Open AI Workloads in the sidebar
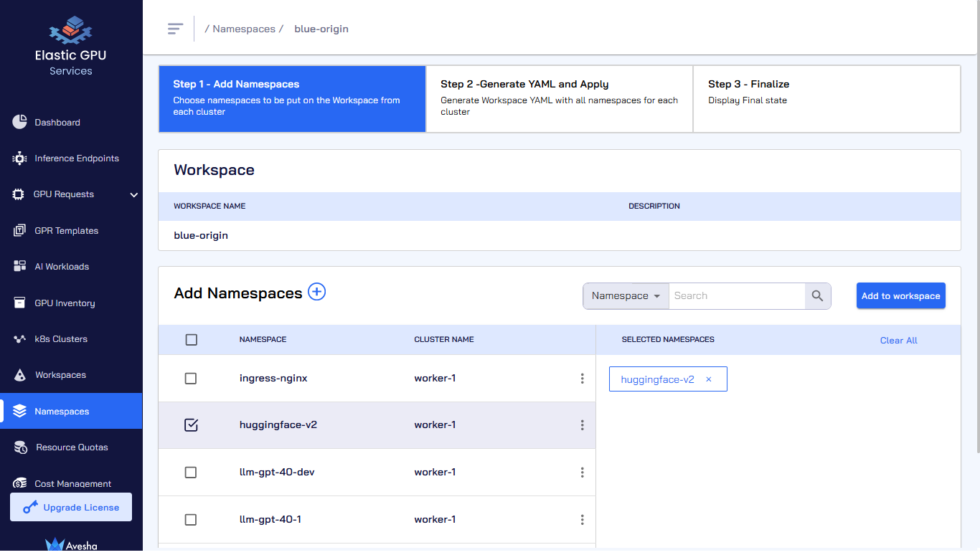This screenshot has height=555, width=980. 71,267
